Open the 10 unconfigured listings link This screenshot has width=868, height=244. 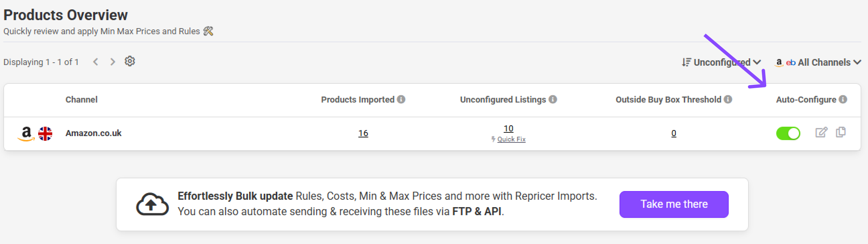(508, 128)
